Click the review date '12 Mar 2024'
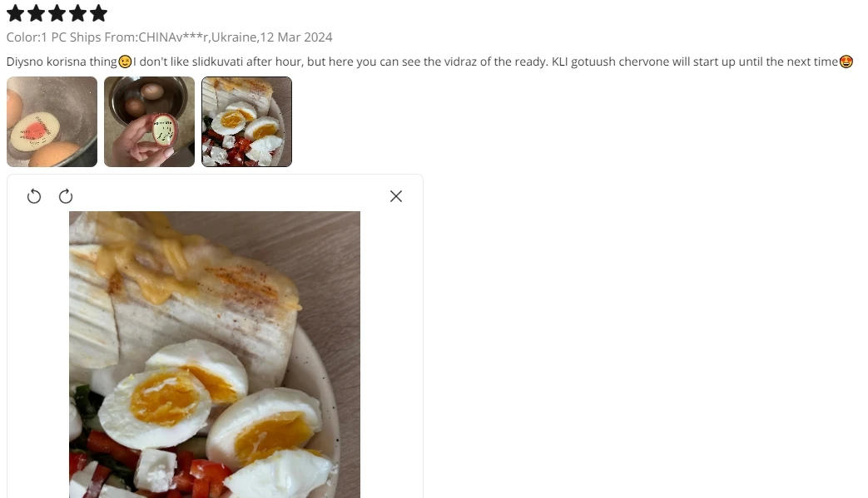 click(296, 37)
